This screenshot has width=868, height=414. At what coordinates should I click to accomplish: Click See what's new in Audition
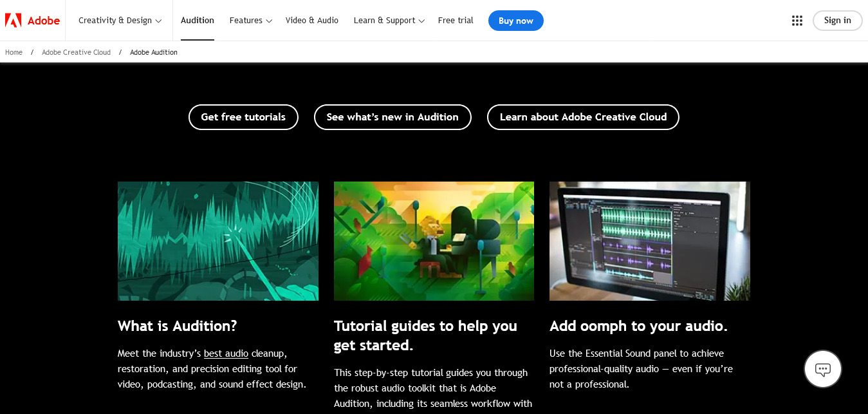pos(392,117)
